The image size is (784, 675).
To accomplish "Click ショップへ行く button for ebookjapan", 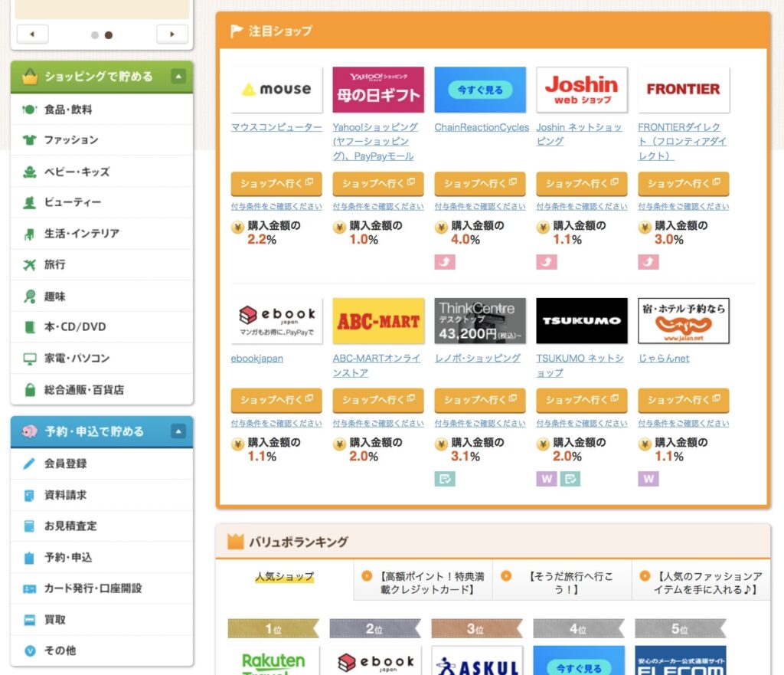I will point(276,400).
